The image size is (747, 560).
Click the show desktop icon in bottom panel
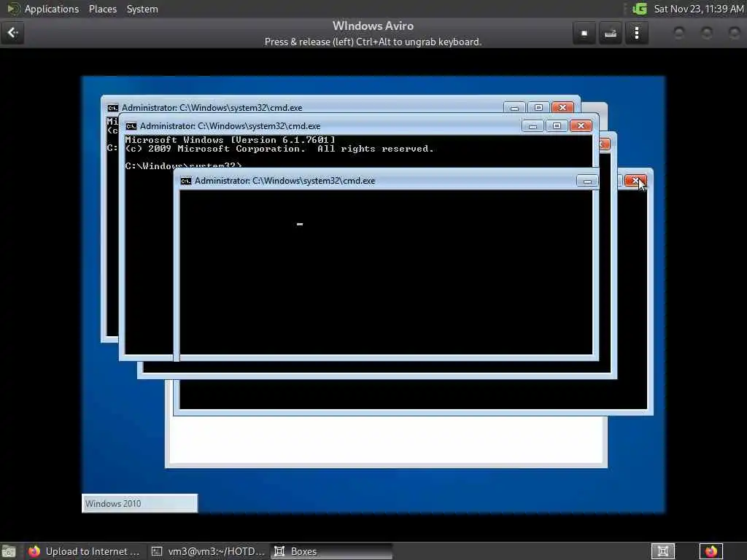(x=9, y=551)
